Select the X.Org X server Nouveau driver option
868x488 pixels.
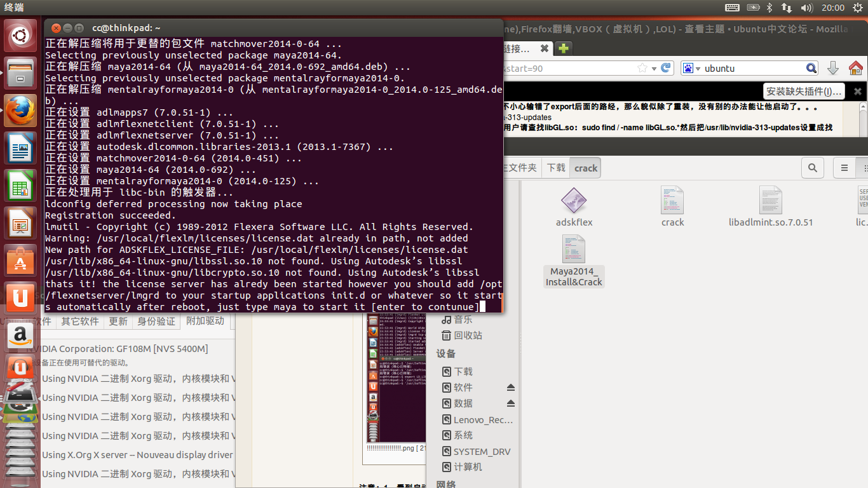(x=137, y=455)
